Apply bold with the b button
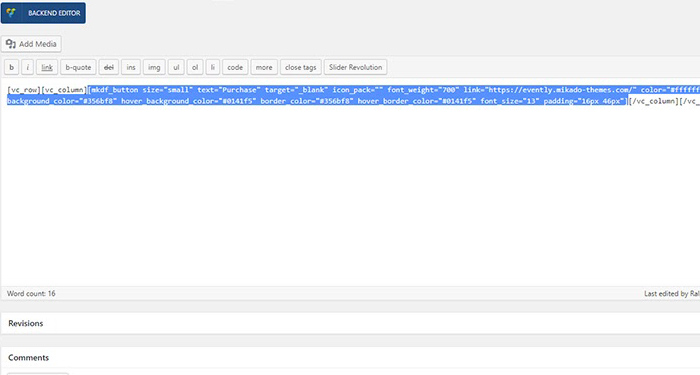This screenshot has height=375, width=700. coord(12,67)
